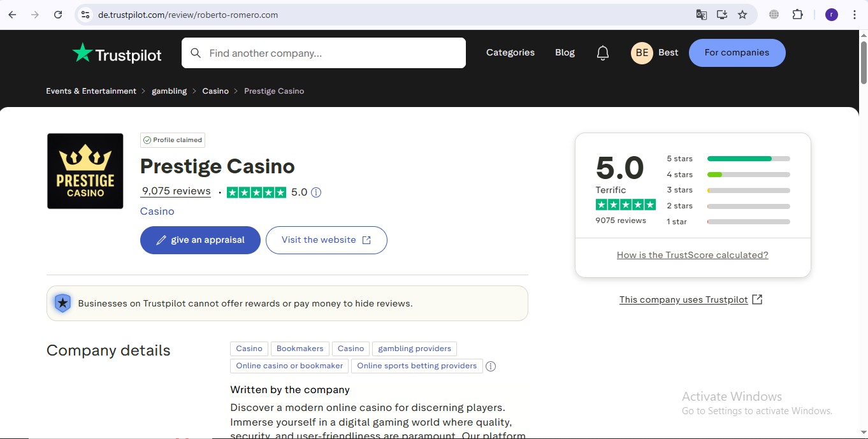Click the Best username label
Viewport: 868px width, 439px height.
coord(668,53)
